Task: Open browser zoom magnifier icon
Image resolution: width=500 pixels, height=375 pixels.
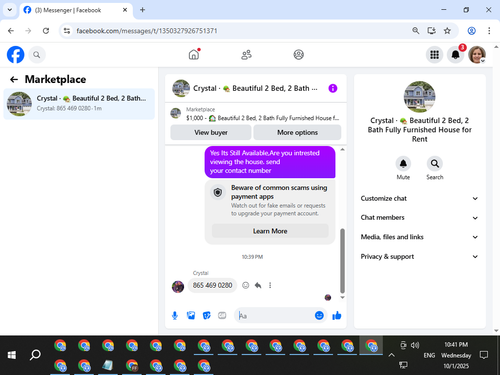Action: tap(415, 31)
